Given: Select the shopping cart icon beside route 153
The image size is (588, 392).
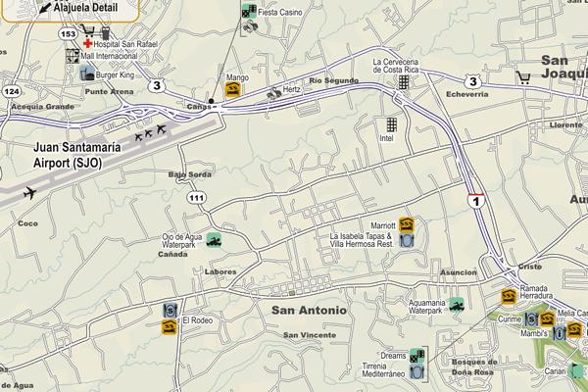Looking at the screenshot, I should tap(87, 30).
